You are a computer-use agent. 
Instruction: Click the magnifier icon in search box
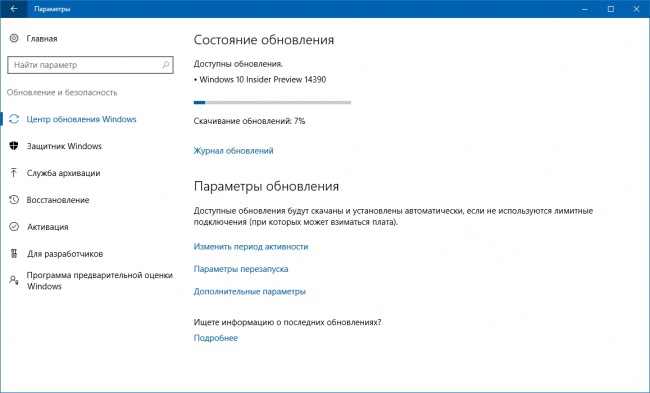(165, 65)
